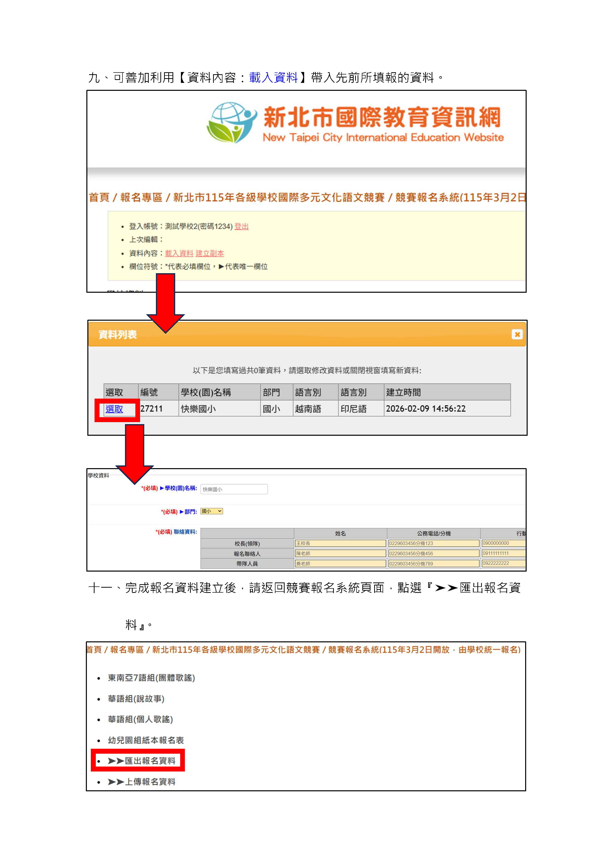Click the 建立副本 link
The width and height of the screenshot is (614, 868).
(209, 253)
